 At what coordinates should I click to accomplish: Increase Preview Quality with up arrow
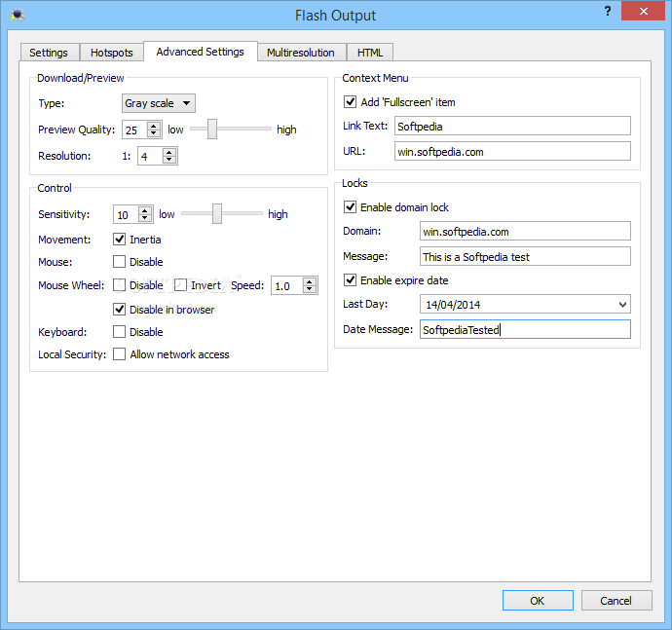[x=154, y=126]
